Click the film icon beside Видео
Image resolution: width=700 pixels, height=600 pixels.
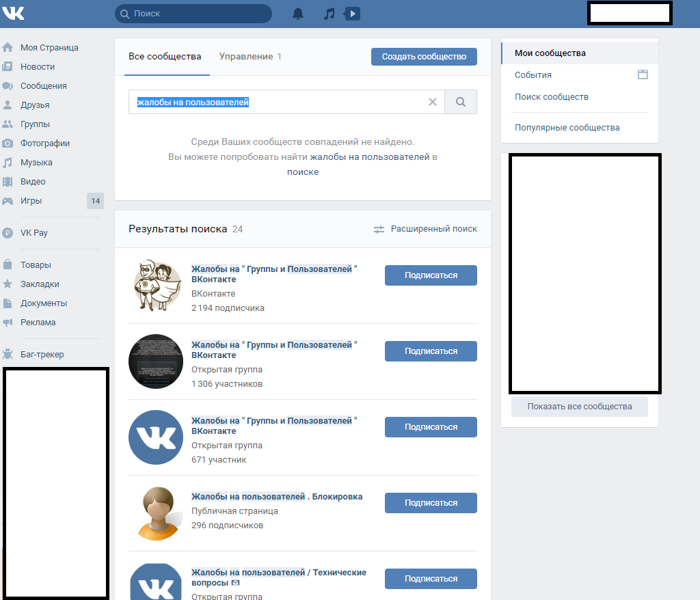[8, 182]
